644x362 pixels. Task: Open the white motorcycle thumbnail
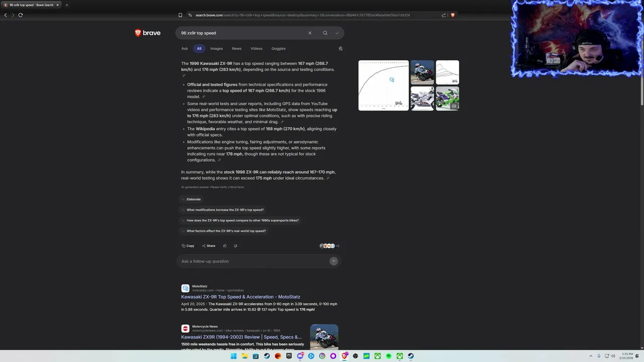[x=422, y=99]
